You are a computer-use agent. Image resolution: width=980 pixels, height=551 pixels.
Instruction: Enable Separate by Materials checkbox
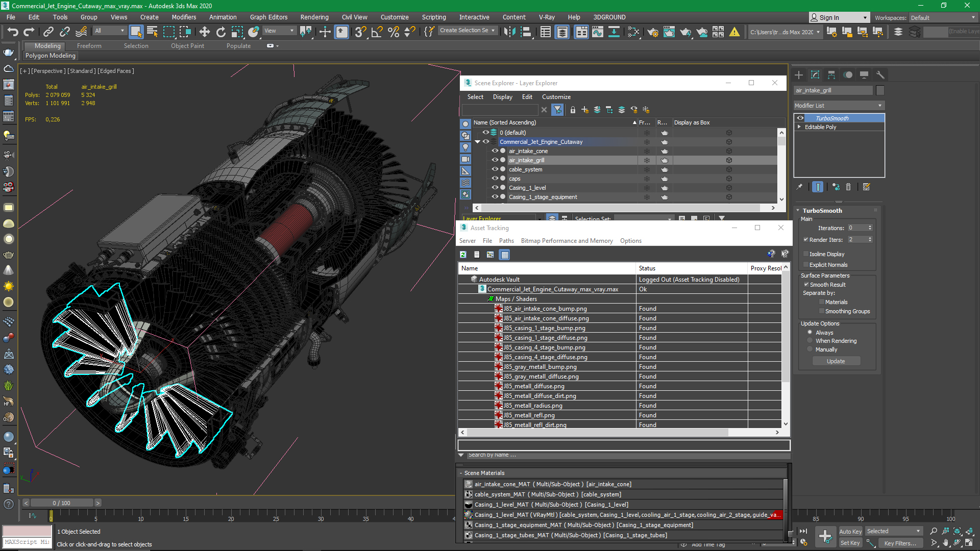pos(821,302)
